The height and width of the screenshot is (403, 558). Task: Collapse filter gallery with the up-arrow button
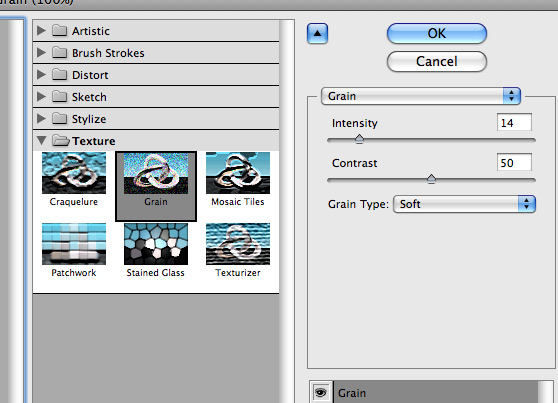point(317,34)
